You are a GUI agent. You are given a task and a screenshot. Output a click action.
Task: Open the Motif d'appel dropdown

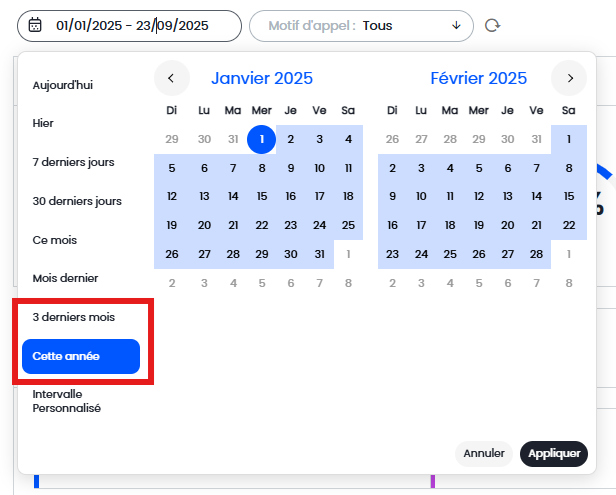[x=361, y=25]
